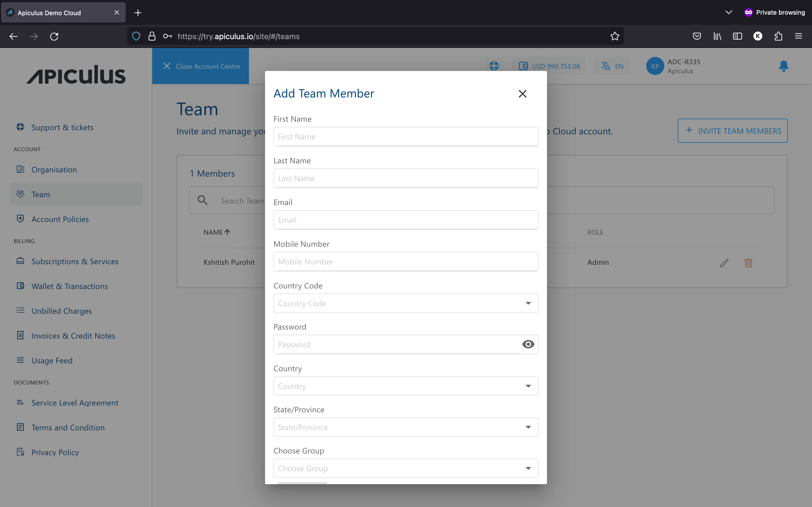The image size is (812, 507).
Task: Toggle password visibility with the eye icon
Action: [x=528, y=344]
